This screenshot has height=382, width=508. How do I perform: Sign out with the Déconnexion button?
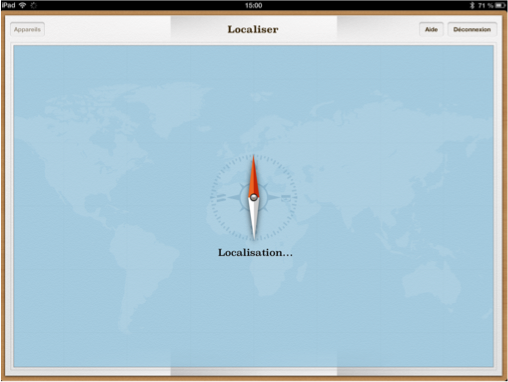pos(472,29)
